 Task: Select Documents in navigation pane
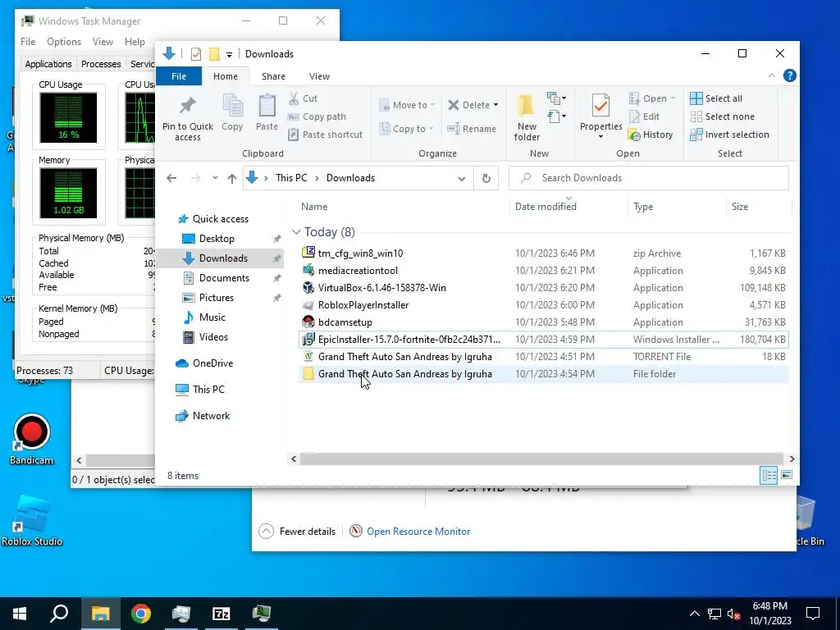point(224,278)
